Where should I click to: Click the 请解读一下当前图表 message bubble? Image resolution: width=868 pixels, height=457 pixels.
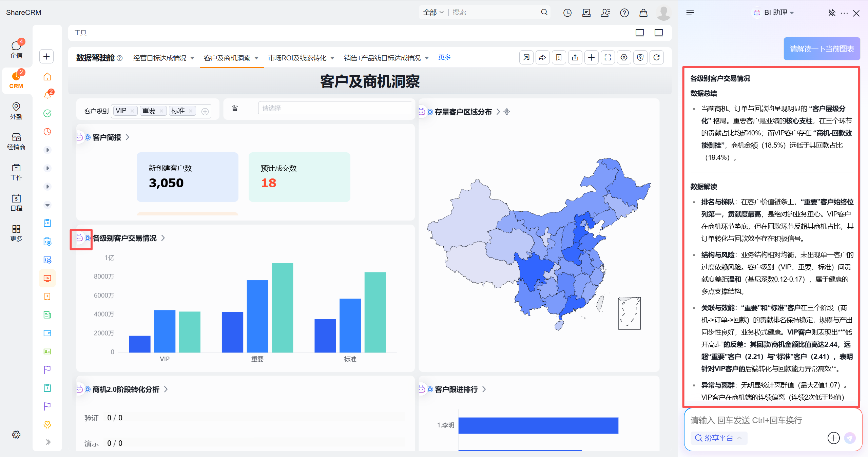pyautogui.click(x=821, y=49)
